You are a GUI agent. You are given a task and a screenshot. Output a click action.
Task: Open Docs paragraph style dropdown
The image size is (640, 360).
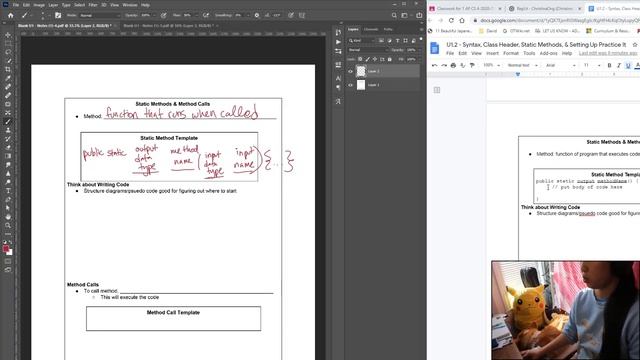tap(522, 65)
